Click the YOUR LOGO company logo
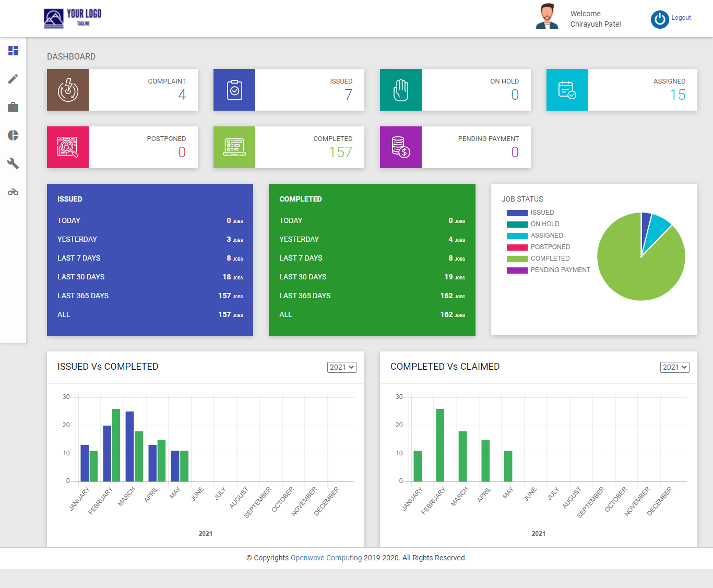The height and width of the screenshot is (588, 713). [x=73, y=18]
